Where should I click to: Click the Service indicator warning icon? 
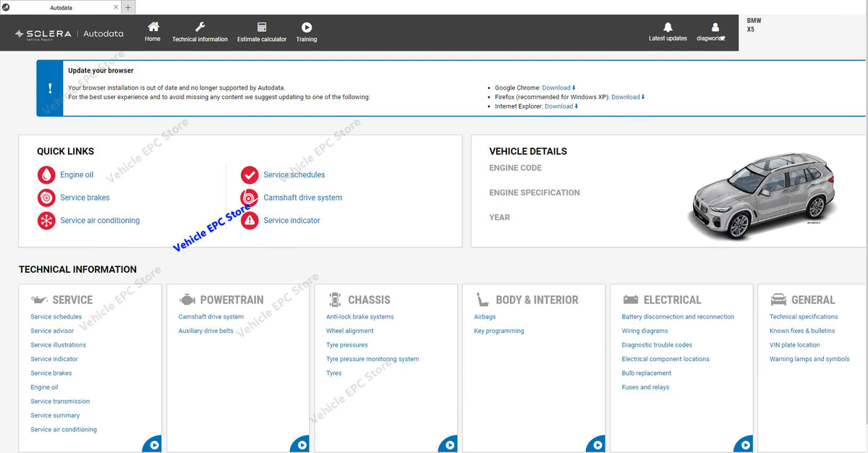click(250, 221)
